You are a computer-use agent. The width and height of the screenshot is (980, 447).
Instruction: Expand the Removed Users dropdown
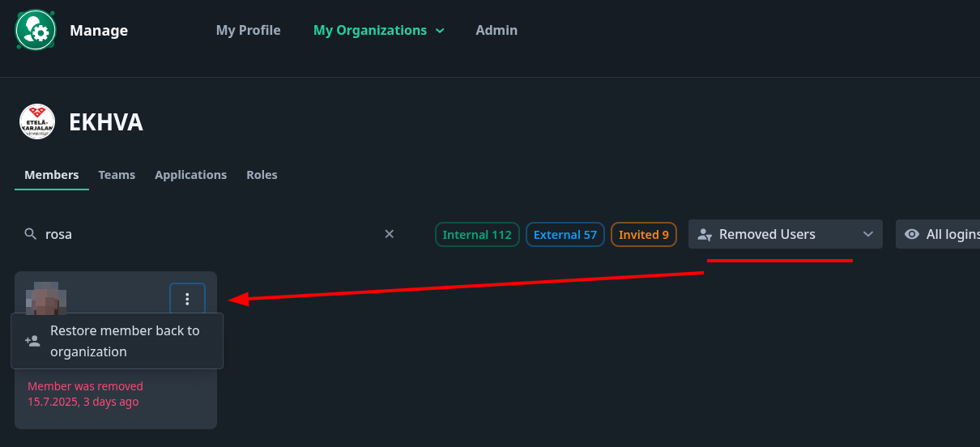[786, 234]
